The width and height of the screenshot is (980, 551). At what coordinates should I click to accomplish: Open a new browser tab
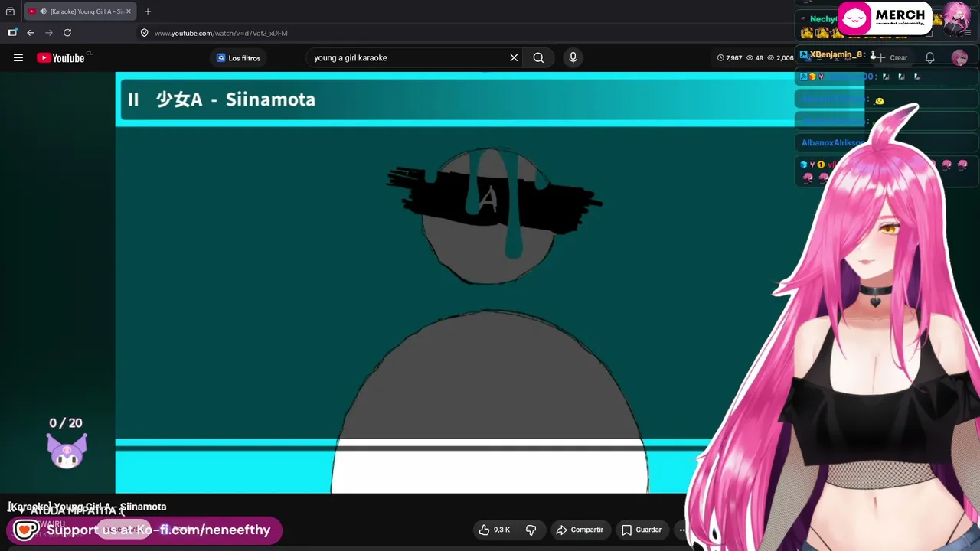pos(148,11)
